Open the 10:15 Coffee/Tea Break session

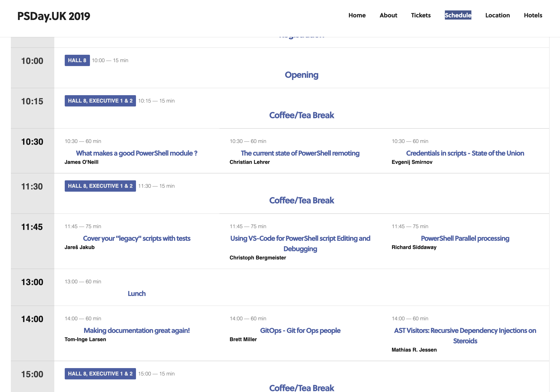[x=302, y=115]
